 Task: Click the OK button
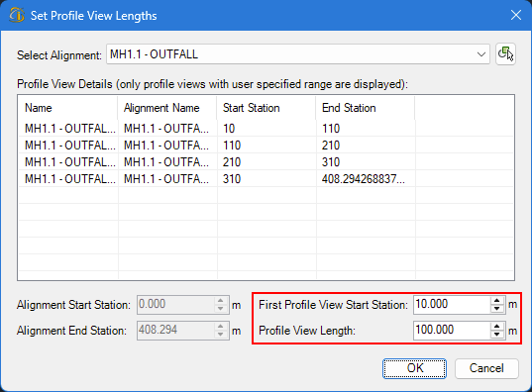tap(414, 368)
